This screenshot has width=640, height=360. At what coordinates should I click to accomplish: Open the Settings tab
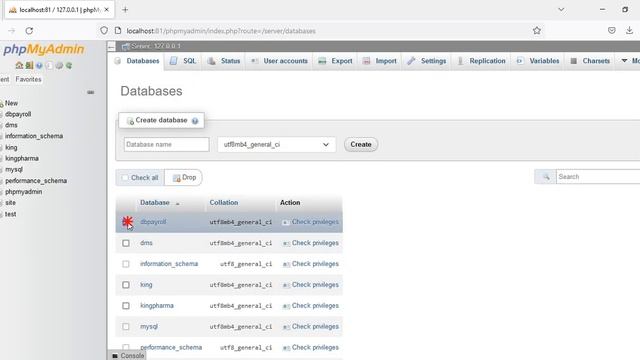pos(427,61)
